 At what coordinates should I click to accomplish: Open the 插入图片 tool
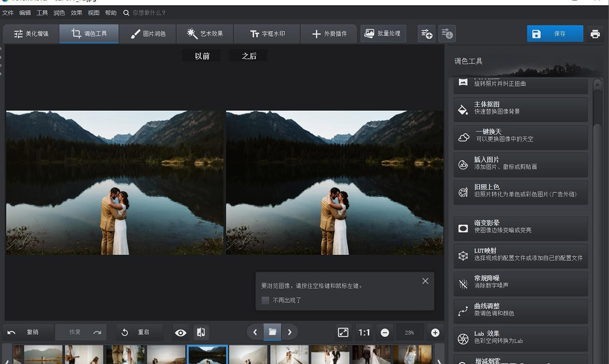(x=520, y=164)
